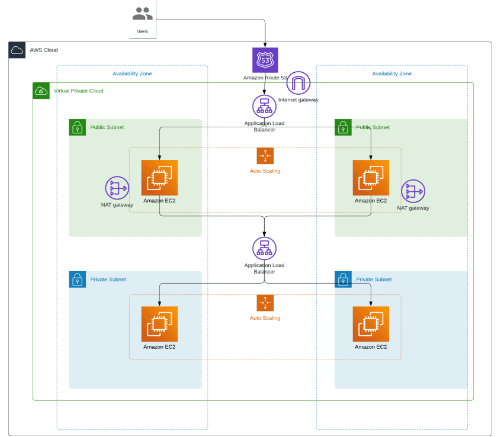504x437 pixels.
Task: Select the AWS Cloud icon in the corner
Action: coord(17,50)
